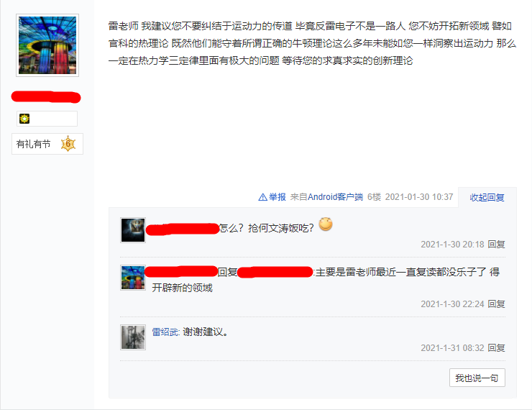Click the 我也说一句 button
The height and width of the screenshot is (410, 532).
pos(477,378)
